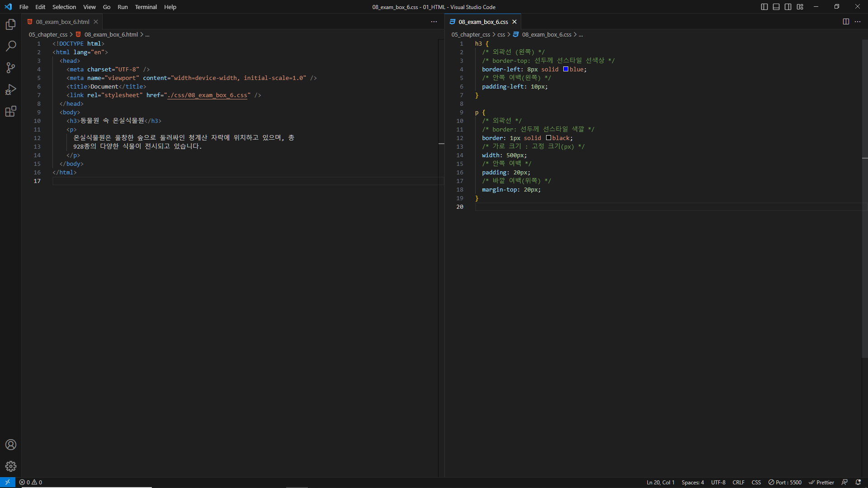The height and width of the screenshot is (488, 868).
Task: Click Prettier in the status bar
Action: click(x=821, y=482)
